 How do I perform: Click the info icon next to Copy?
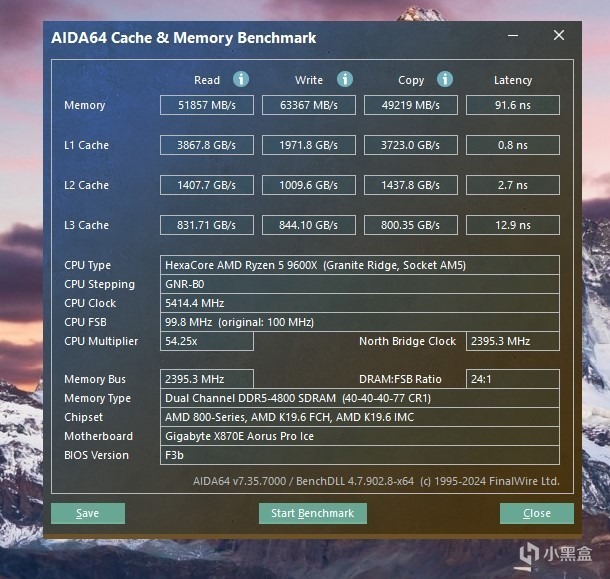445,79
